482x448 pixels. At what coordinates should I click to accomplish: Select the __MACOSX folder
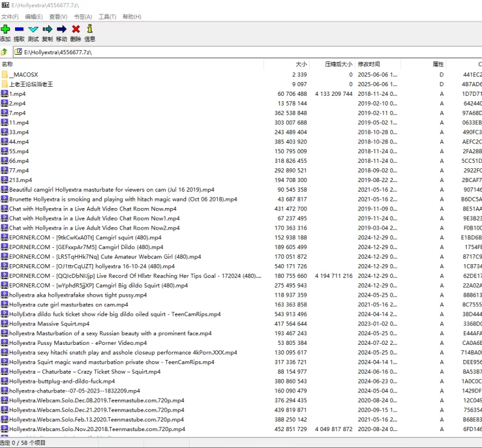coord(23,75)
